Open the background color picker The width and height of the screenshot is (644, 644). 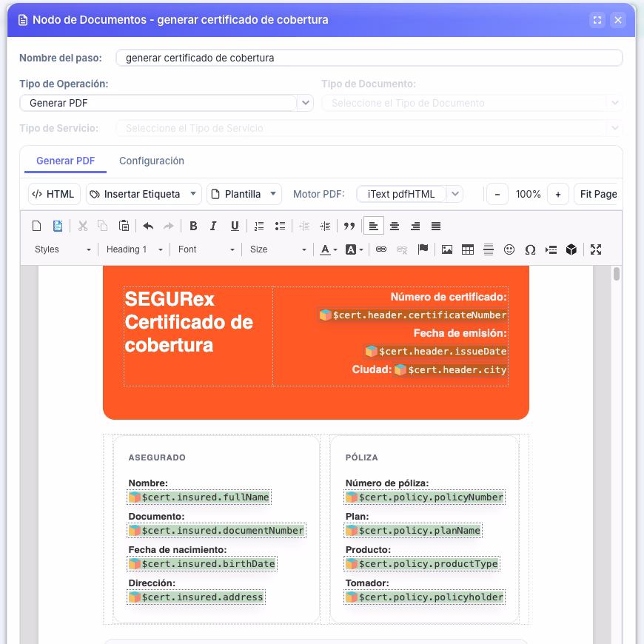click(x=355, y=249)
